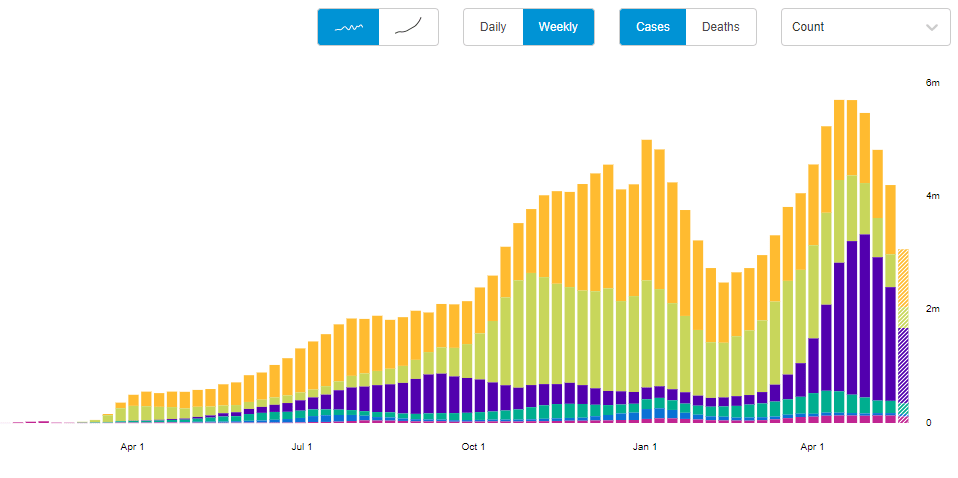958x478 pixels.
Task: Click teal hatched segment of last bar
Action: pos(903,409)
